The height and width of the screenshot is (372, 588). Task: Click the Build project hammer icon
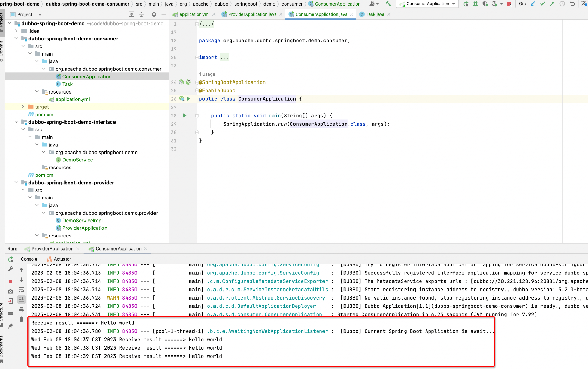pos(388,4)
